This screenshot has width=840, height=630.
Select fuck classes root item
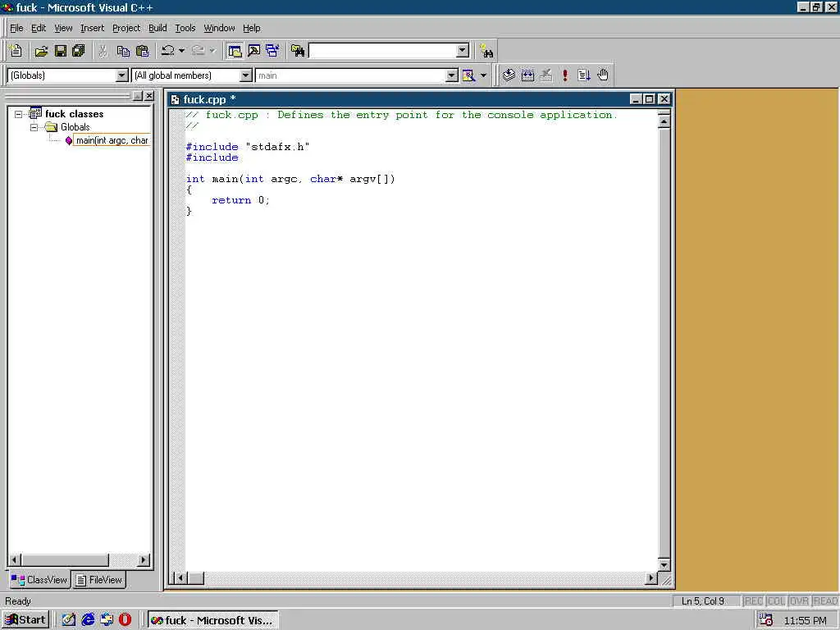coord(74,113)
